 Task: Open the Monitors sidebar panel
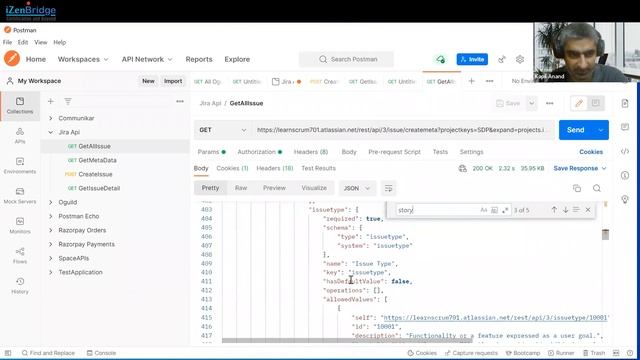coord(20,226)
